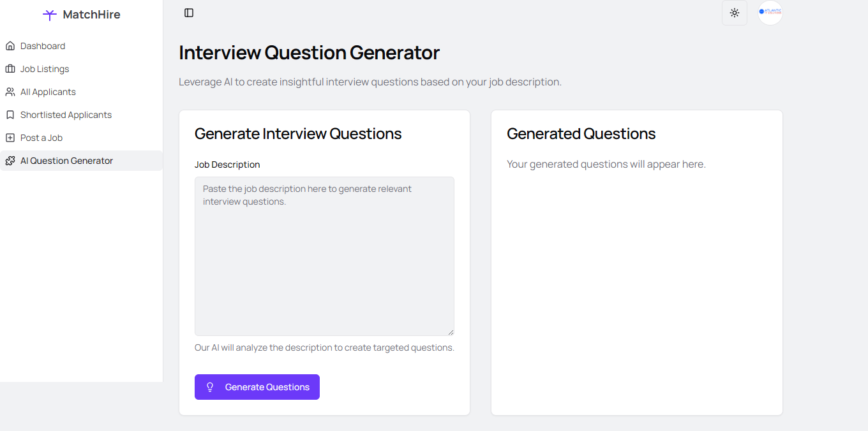This screenshot has width=868, height=431.
Task: Click the textarea resize handle
Action: pyautogui.click(x=451, y=332)
